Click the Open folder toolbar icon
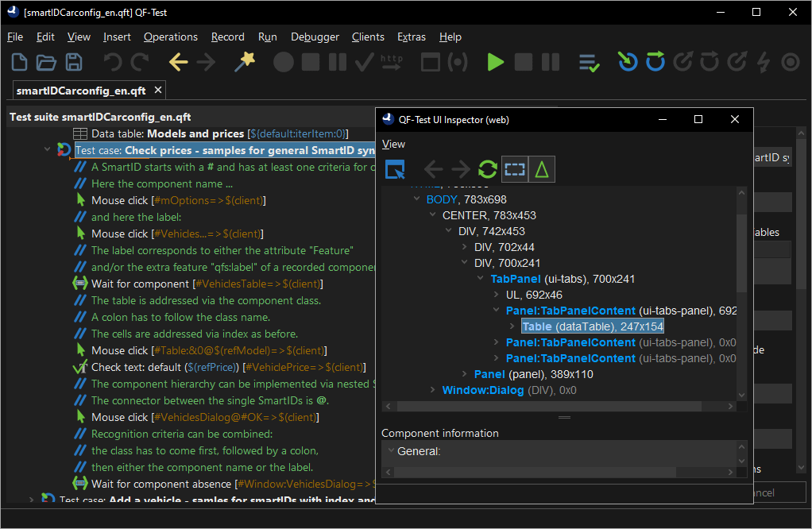812x529 pixels. pos(47,62)
